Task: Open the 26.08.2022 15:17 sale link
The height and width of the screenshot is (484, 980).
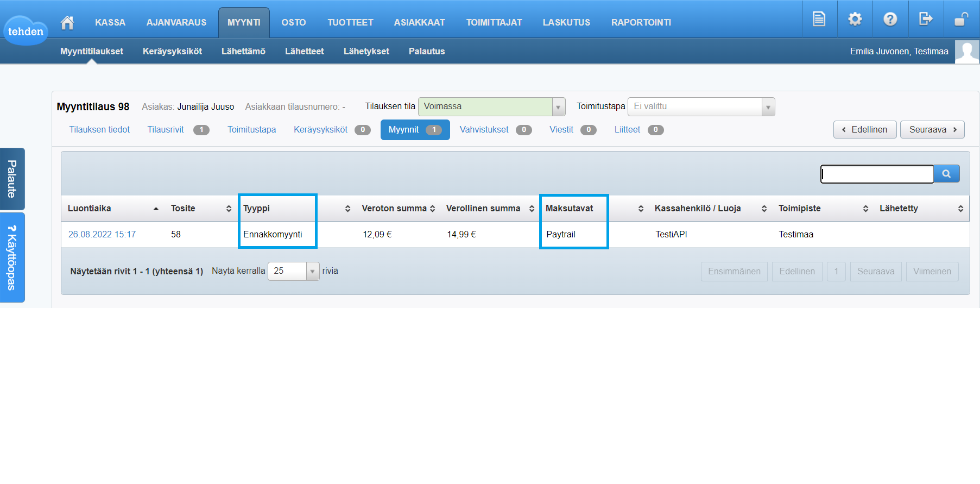Action: (x=102, y=235)
